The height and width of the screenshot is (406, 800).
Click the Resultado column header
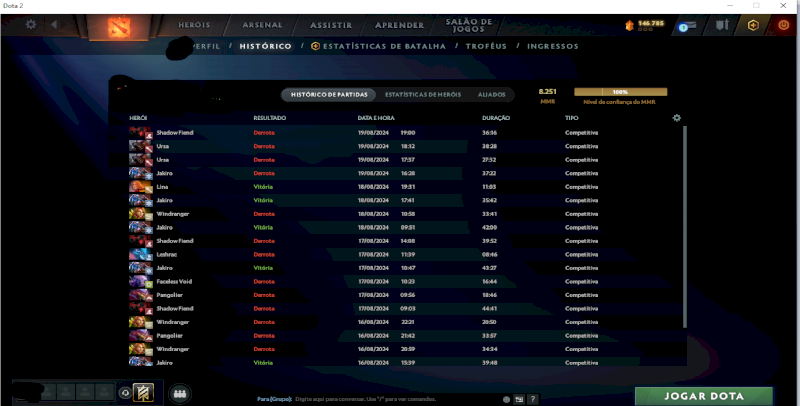click(270, 118)
